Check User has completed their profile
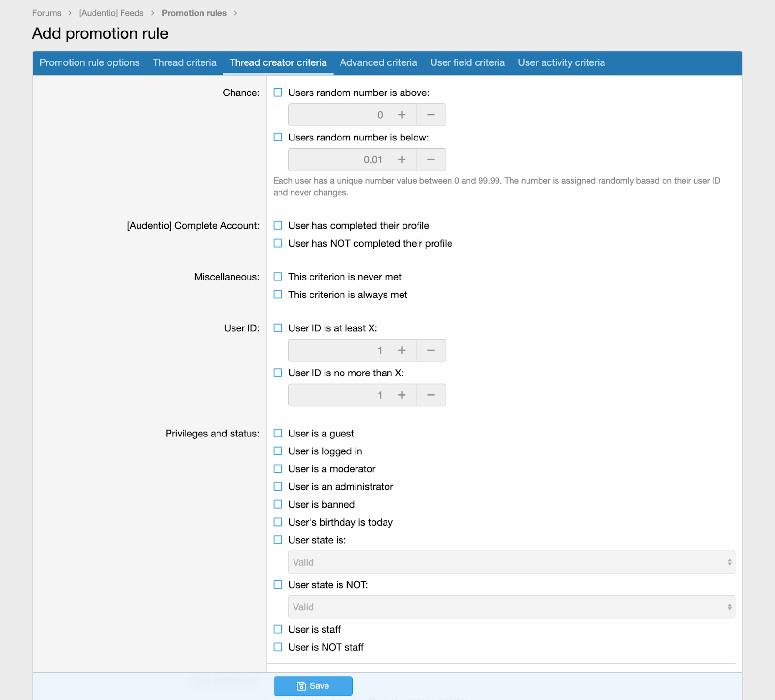This screenshot has height=700, width=775. pyautogui.click(x=278, y=225)
